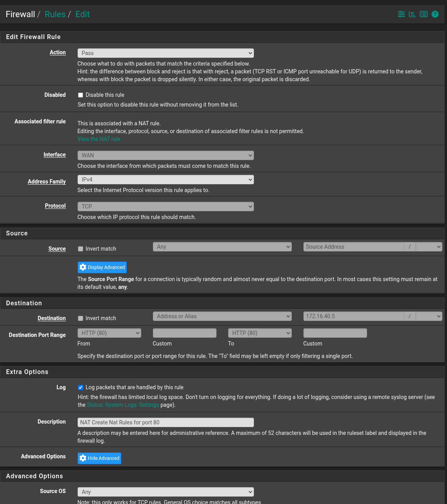Follow the View the NAT rule link
447x504 pixels.
[x=99, y=139]
